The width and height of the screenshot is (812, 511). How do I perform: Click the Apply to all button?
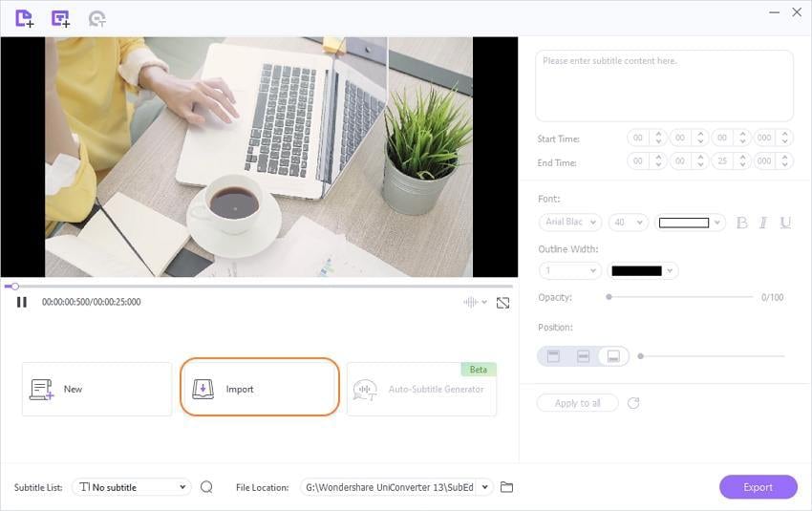click(x=577, y=403)
